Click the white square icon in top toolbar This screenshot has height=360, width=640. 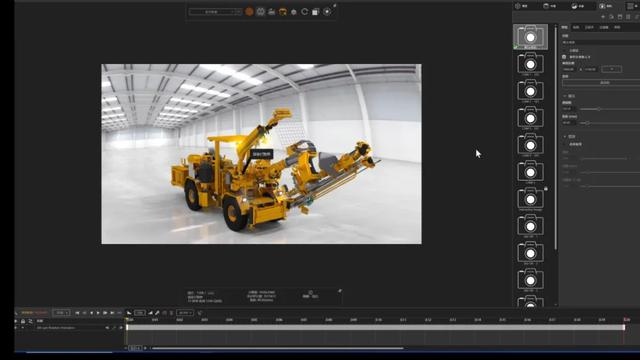(x=316, y=12)
